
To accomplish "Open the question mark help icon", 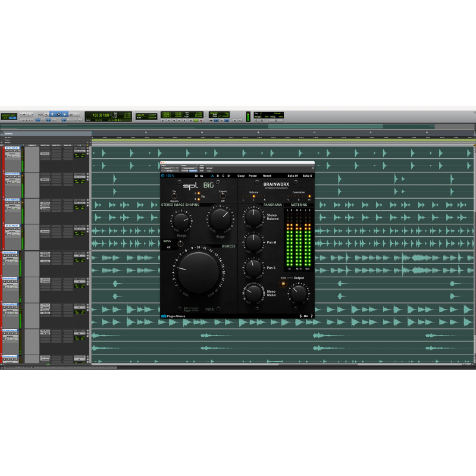I will 311,316.
